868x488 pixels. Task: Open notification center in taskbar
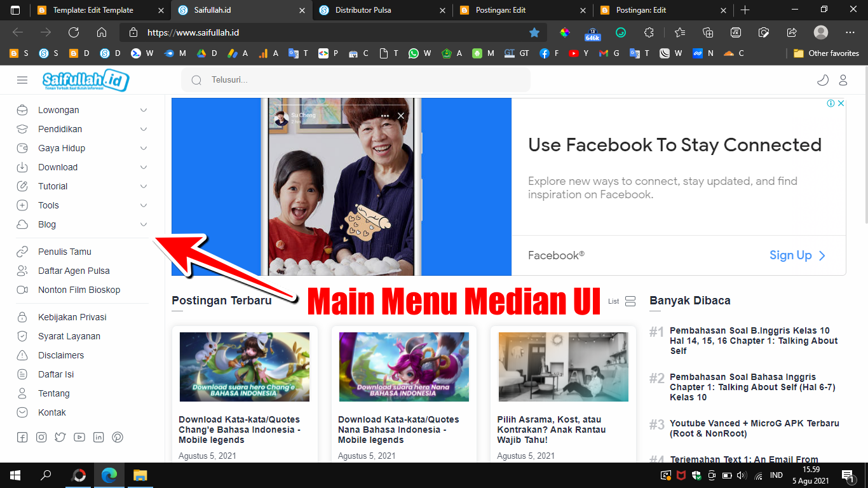click(847, 475)
